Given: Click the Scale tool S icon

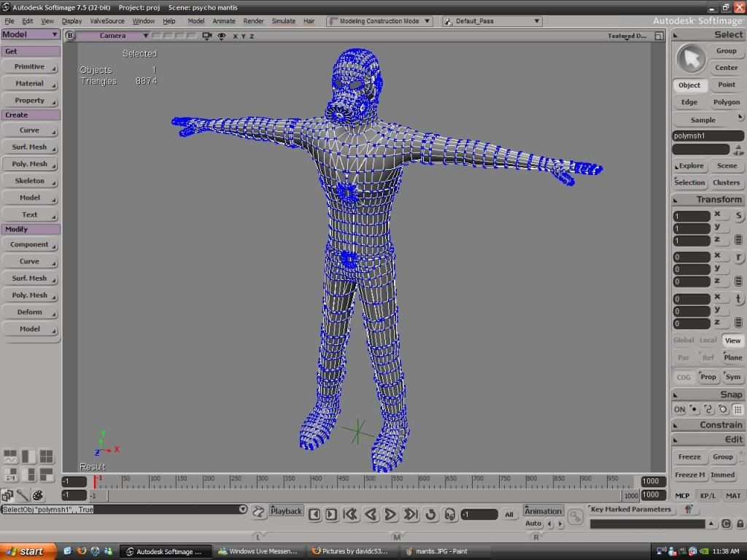Looking at the screenshot, I should (x=738, y=216).
